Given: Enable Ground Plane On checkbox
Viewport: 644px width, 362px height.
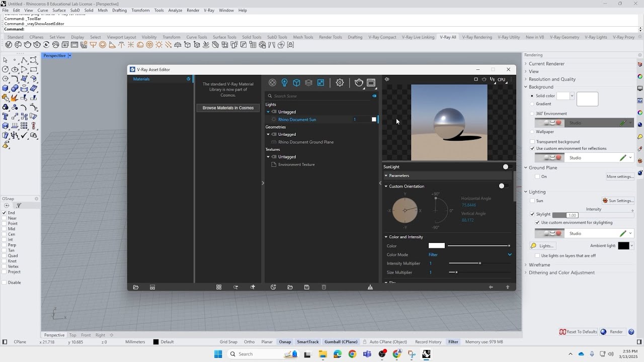Looking at the screenshot, I should click(x=537, y=176).
